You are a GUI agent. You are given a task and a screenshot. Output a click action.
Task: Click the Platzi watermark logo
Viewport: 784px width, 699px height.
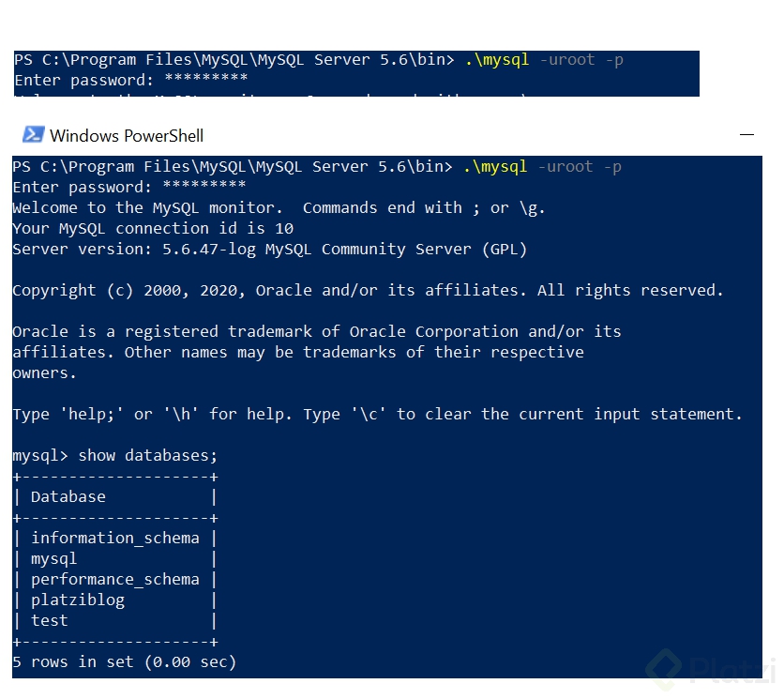coord(712,668)
